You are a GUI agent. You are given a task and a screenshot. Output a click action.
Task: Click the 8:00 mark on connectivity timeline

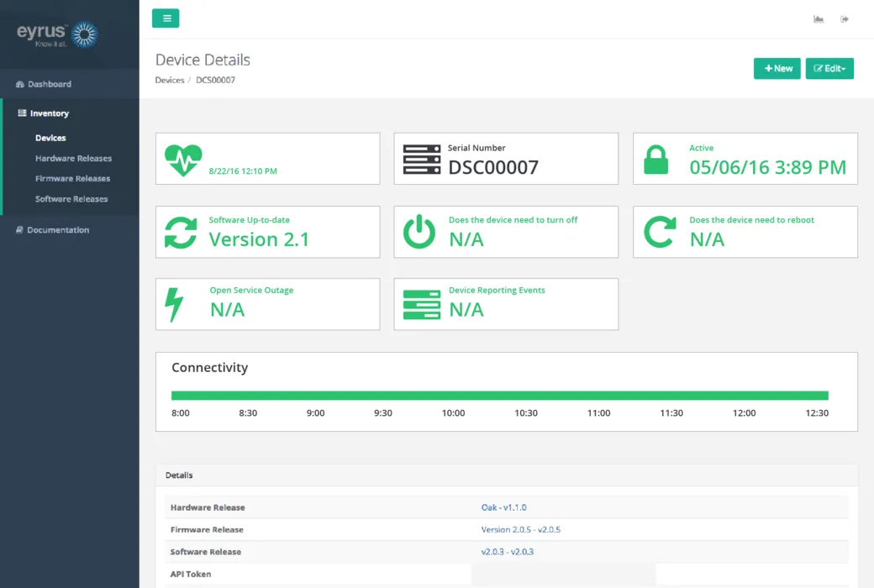pyautogui.click(x=181, y=413)
